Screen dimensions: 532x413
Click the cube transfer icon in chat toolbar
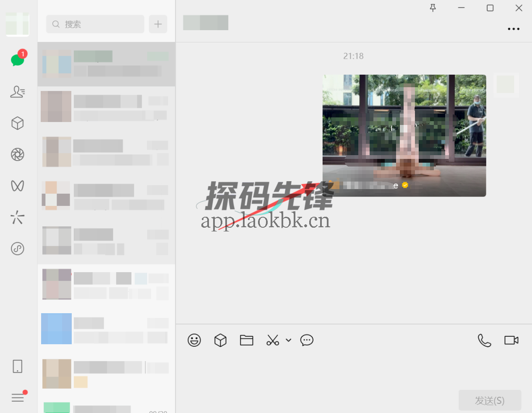point(220,340)
